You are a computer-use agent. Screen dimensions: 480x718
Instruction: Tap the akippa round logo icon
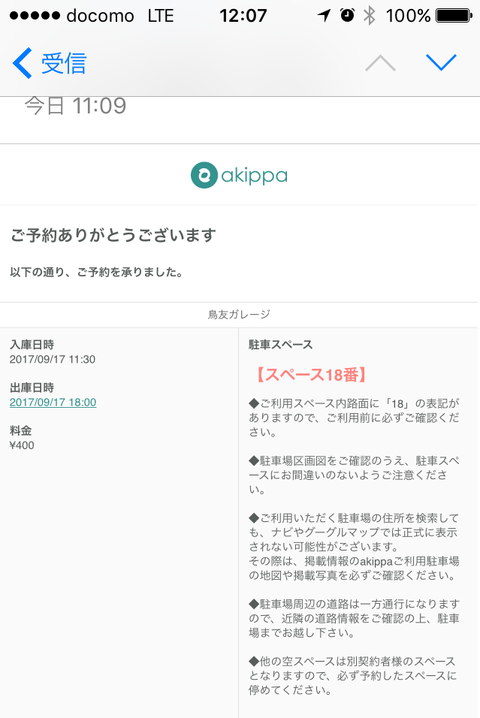tap(204, 175)
